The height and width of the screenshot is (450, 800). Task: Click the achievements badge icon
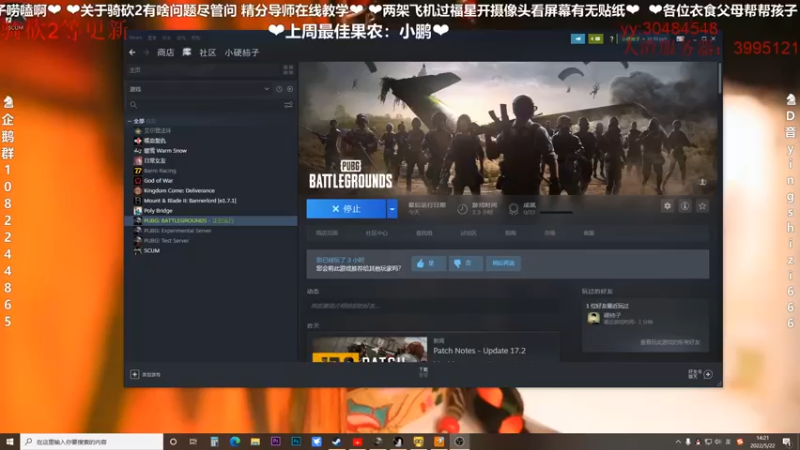tap(513, 208)
